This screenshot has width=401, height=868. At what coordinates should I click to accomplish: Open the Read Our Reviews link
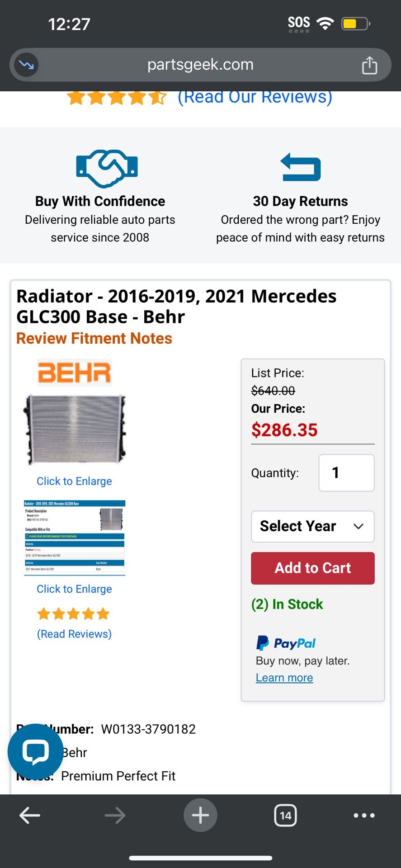255,97
